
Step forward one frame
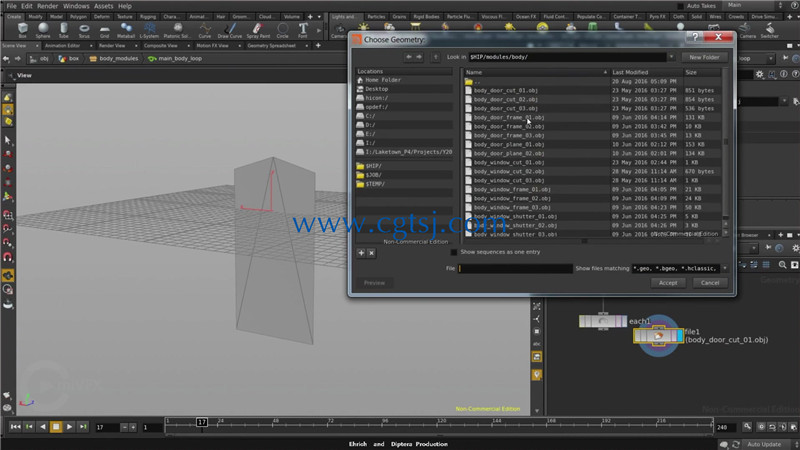[x=83, y=427]
